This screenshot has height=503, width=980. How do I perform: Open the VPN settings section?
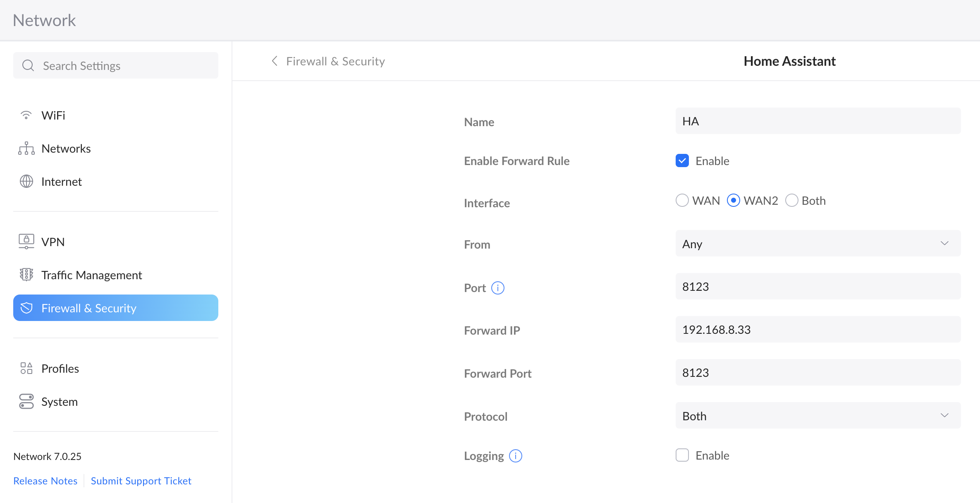tap(116, 242)
